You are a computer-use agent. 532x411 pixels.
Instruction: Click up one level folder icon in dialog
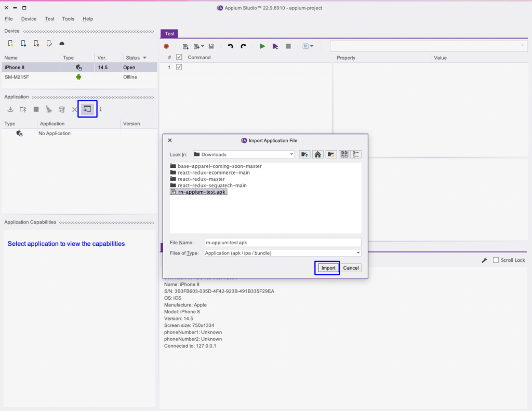(x=304, y=154)
